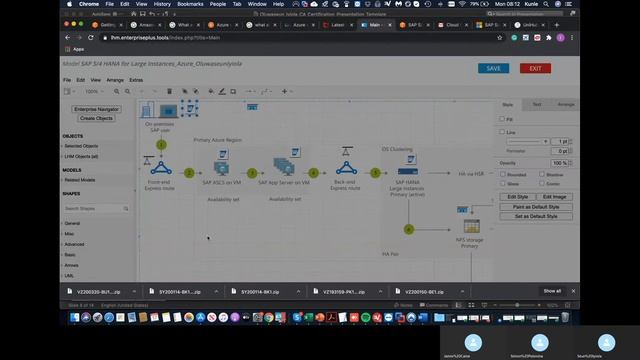Open the editor View menu

pyautogui.click(x=96, y=80)
